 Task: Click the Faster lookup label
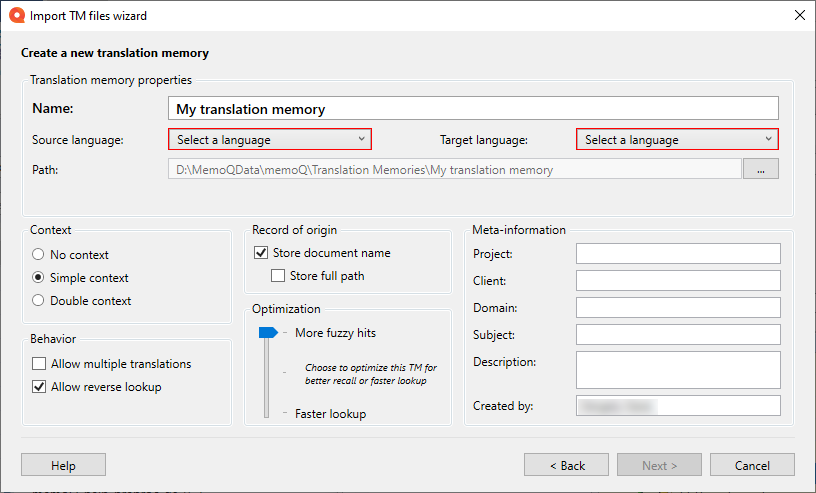click(x=330, y=414)
